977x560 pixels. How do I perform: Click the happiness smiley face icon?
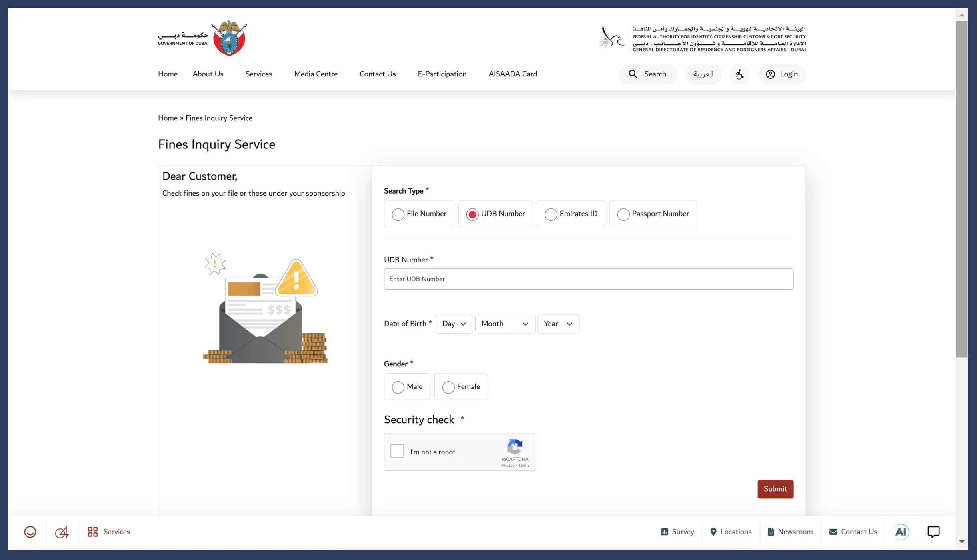pyautogui.click(x=30, y=532)
